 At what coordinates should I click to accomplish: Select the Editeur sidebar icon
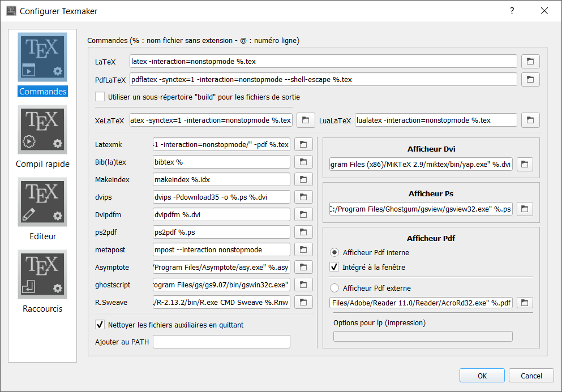[42, 202]
